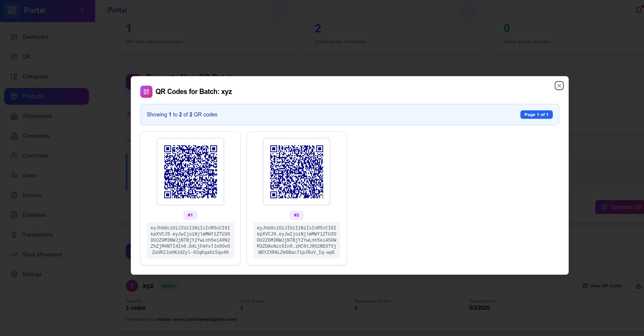The image size is (644, 336).
Task: Click the '2 codes' quantity value
Action: pos(136,308)
